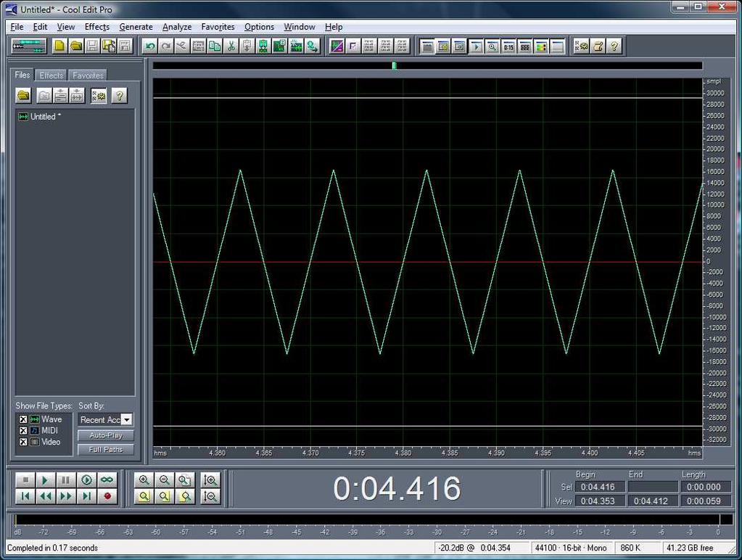Click the Save floppy disk toolbar icon
Viewport: 742px width, 560px height.
click(x=92, y=46)
